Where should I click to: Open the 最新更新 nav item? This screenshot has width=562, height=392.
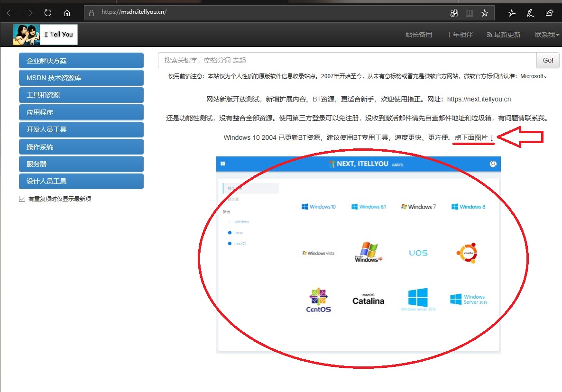[x=504, y=35]
